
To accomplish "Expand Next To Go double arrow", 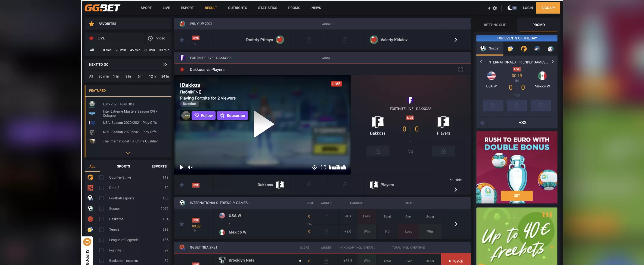I will tap(165, 64).
